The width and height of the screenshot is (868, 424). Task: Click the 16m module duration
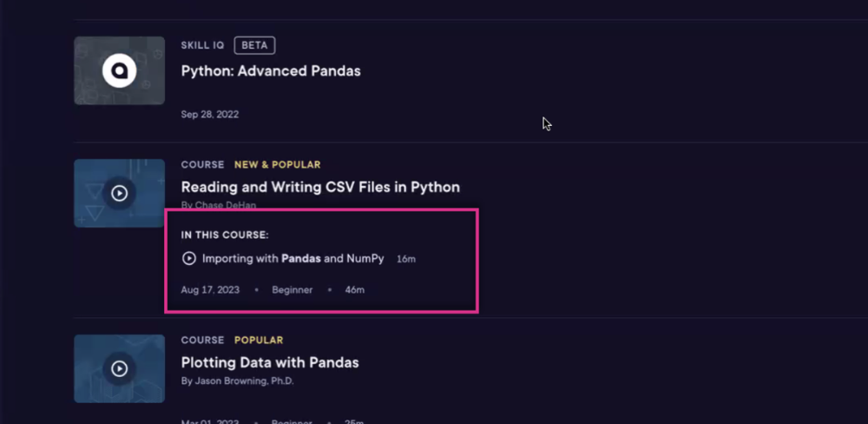tap(406, 259)
